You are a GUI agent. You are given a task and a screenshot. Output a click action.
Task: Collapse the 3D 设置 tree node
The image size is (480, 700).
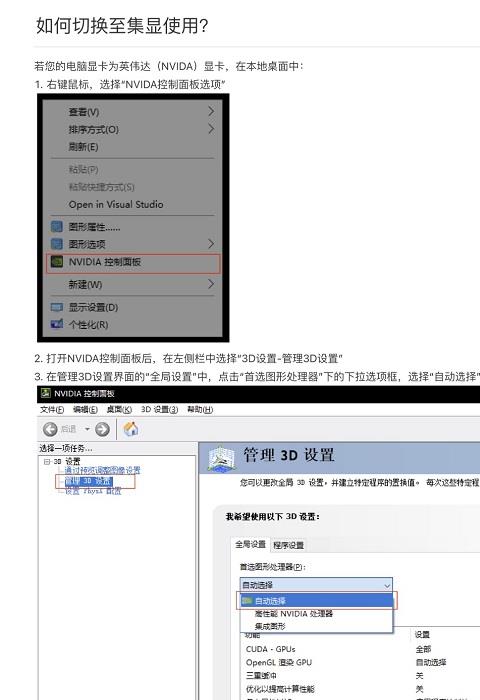47,462
